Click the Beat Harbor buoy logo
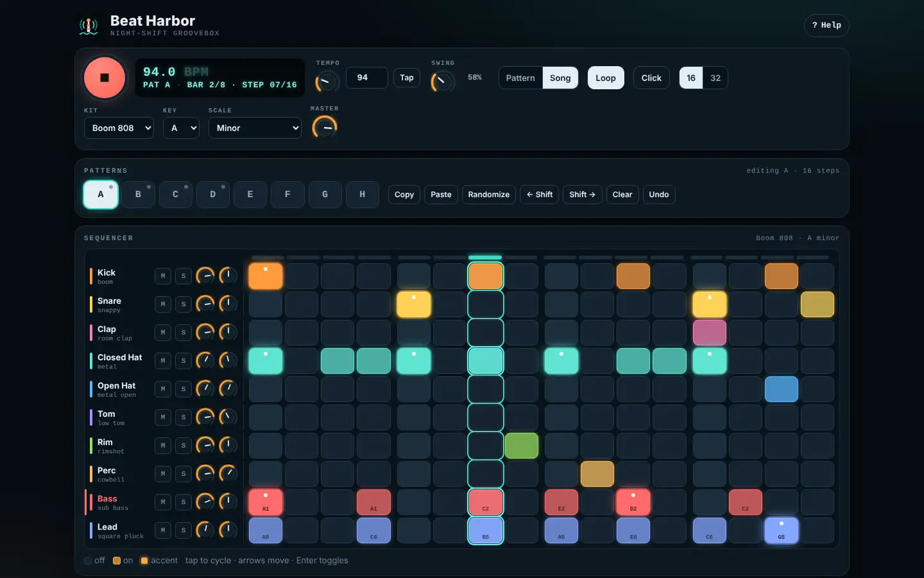Viewport: 924px width, 578px height. tap(89, 26)
